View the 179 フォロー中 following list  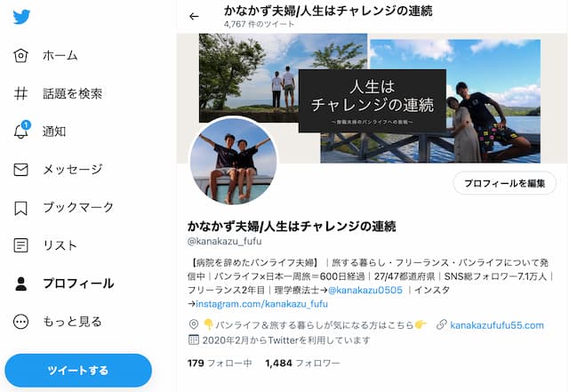(220, 363)
